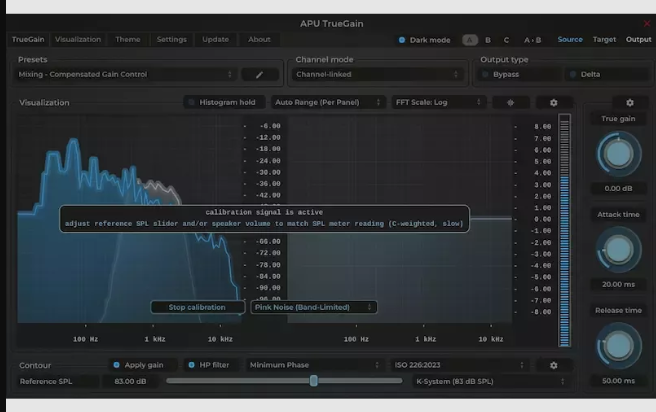The width and height of the screenshot is (656, 412).
Task: Toggle the HP filter
Action: tap(213, 365)
